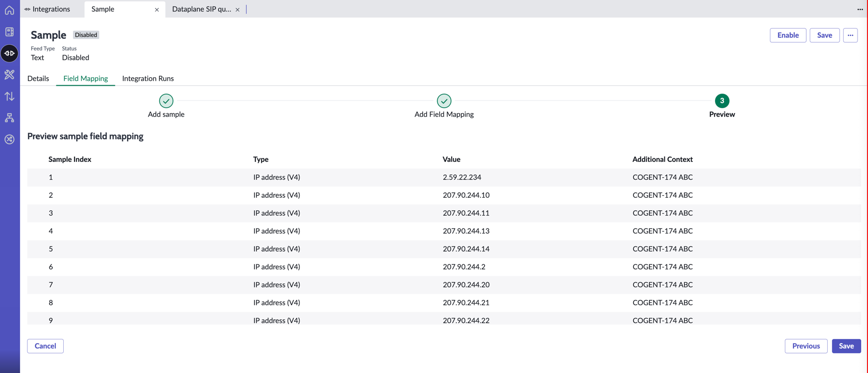
Task: Click the Previous button
Action: [806, 346]
